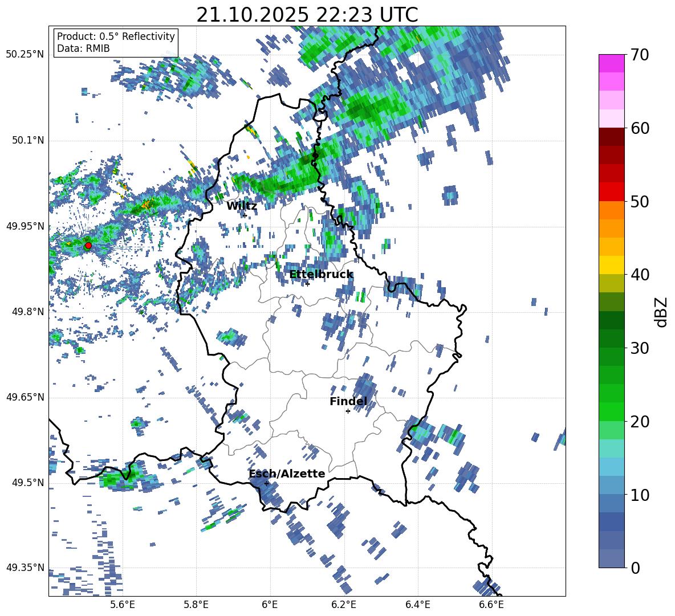Click the 50.1°N latitude tick label
675x616 pixels.
pos(27,141)
